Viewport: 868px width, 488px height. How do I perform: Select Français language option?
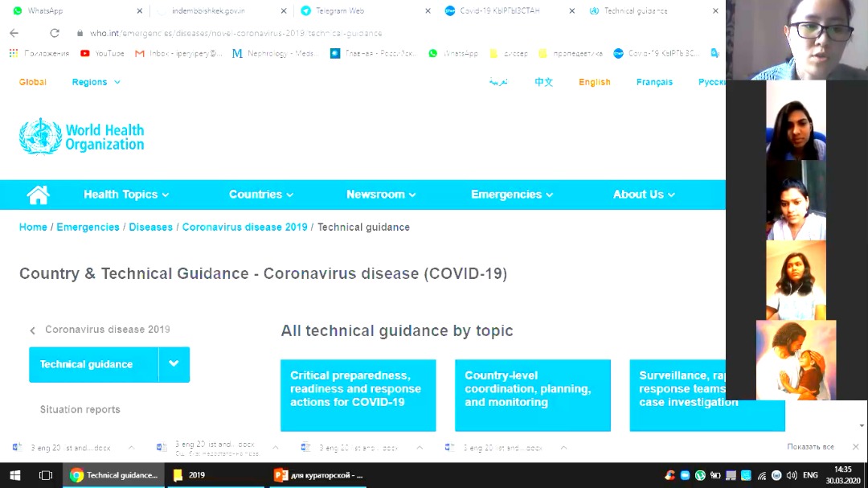654,82
